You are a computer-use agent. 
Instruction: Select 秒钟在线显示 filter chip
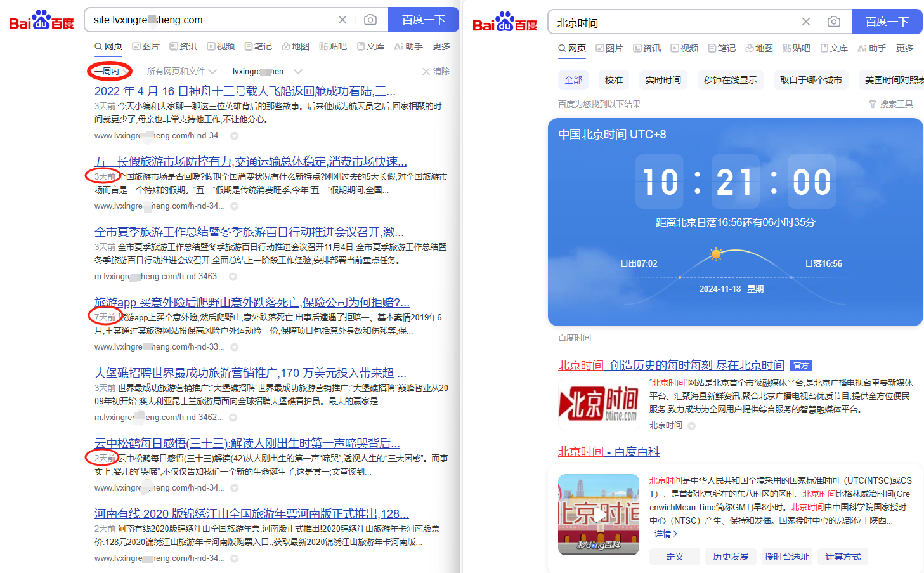(731, 80)
